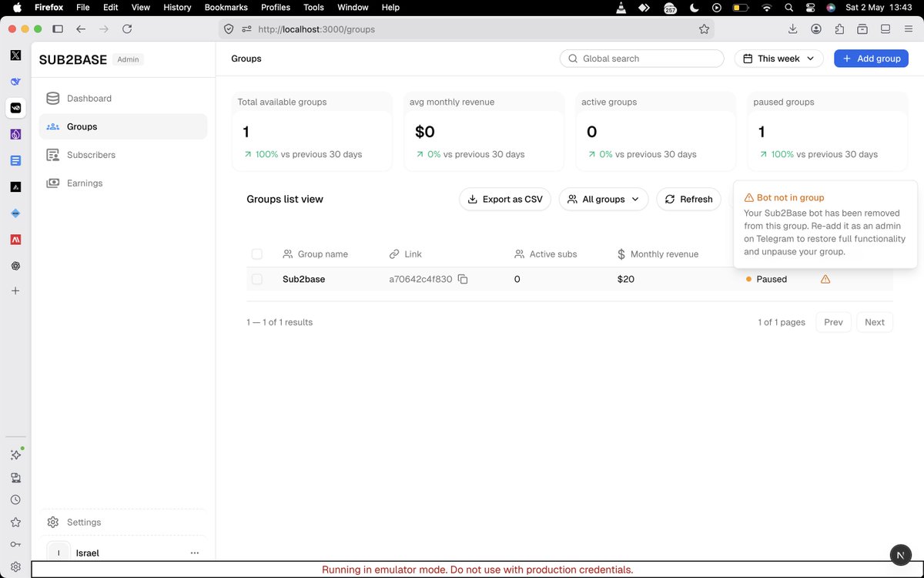Click the Israel user profile avatar
The height and width of the screenshot is (578, 924).
coord(59,553)
